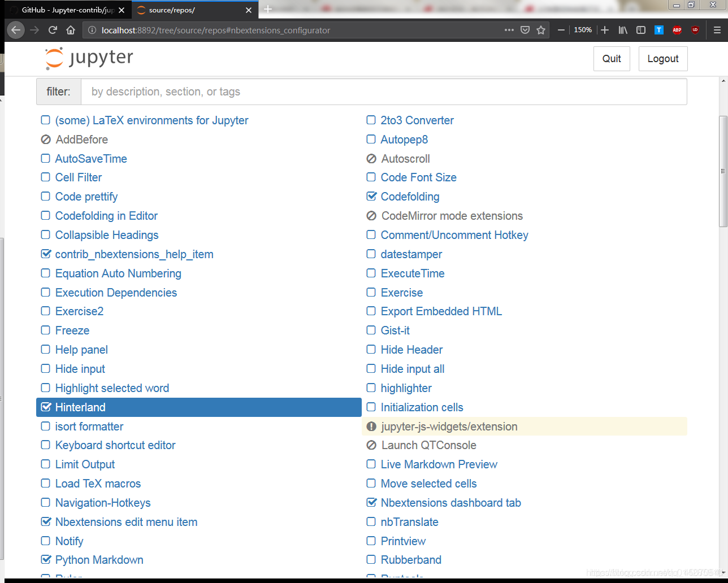The height and width of the screenshot is (583, 728).
Task: Click the Quit button
Action: (x=612, y=59)
